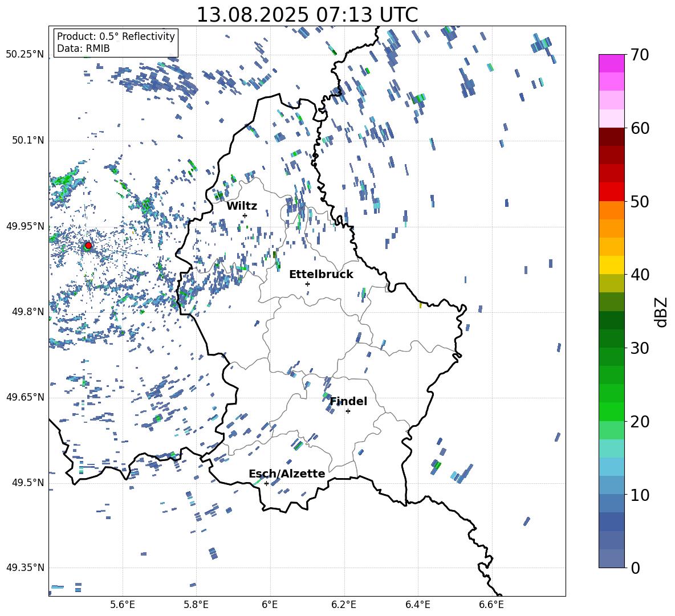Click the cross marker below Esch/Alzette
The height and width of the screenshot is (616, 675).
point(266,483)
